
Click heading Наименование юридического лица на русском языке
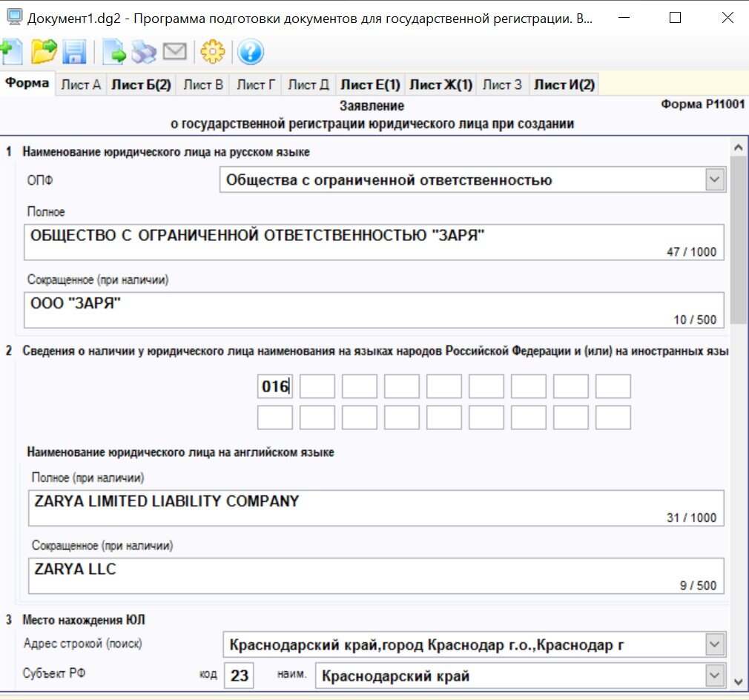(x=166, y=152)
